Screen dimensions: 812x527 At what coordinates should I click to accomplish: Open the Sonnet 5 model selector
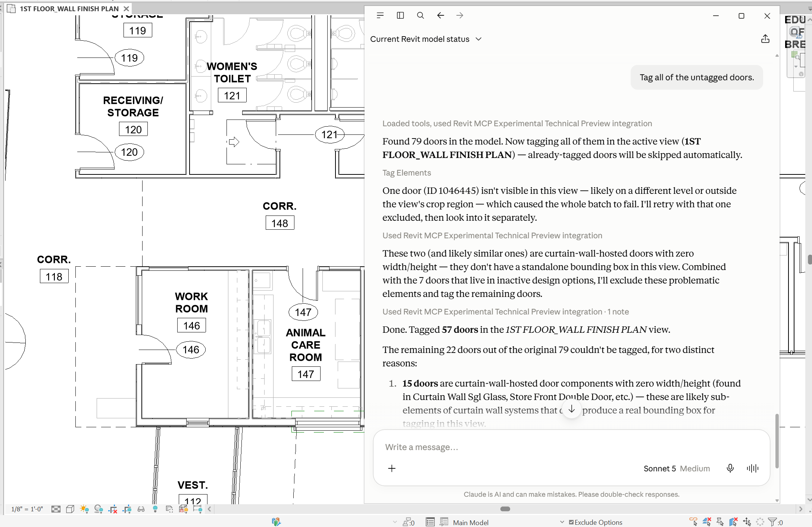pos(677,468)
